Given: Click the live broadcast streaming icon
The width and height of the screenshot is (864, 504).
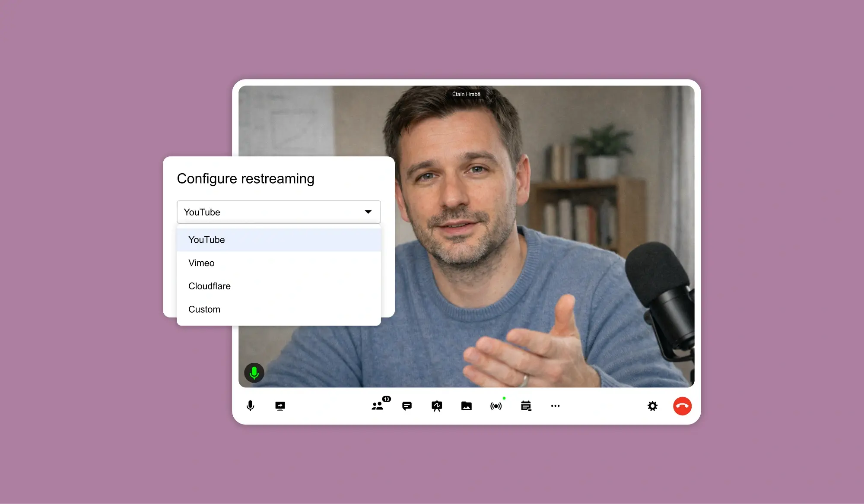Looking at the screenshot, I should tap(496, 406).
